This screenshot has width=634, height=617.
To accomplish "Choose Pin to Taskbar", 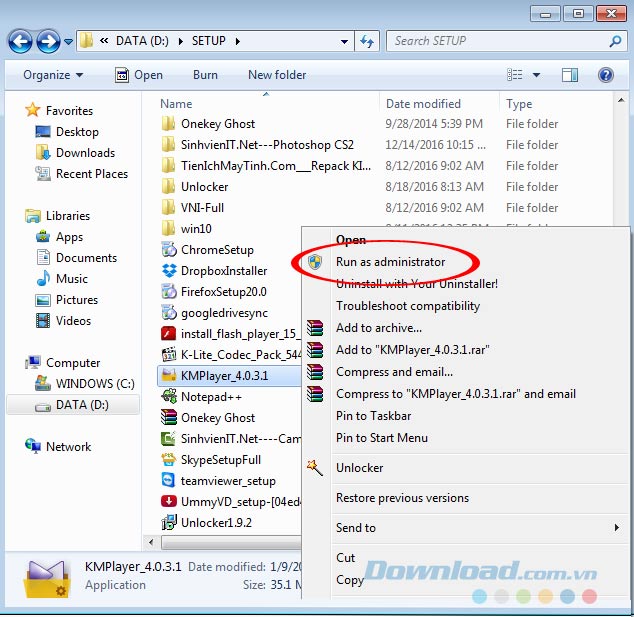I will [373, 416].
